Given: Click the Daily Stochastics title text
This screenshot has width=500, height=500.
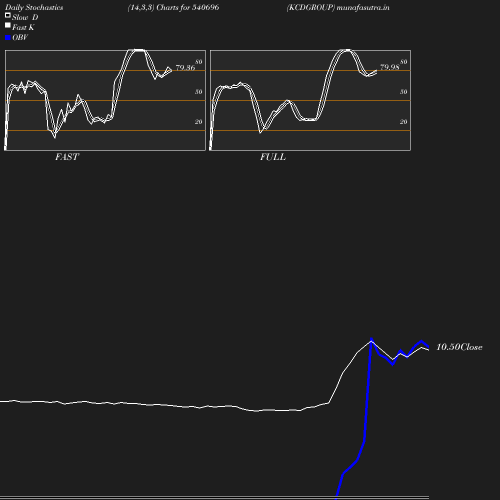Looking at the screenshot, I should (34, 7).
